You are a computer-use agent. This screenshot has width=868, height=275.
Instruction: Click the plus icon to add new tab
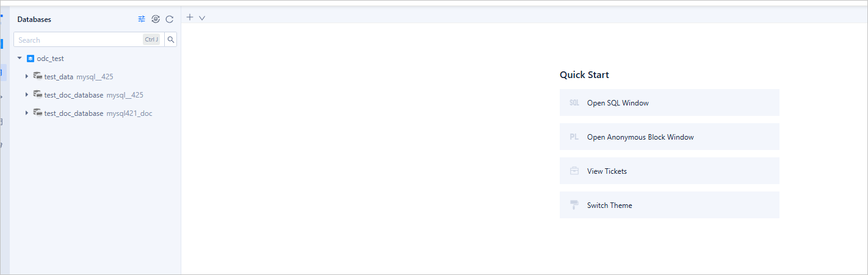coord(190,18)
